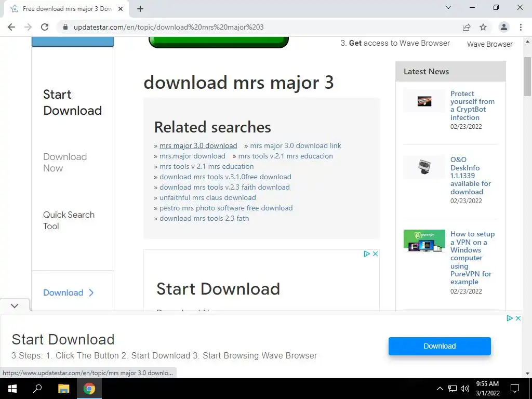This screenshot has height=399, width=532.
Task: Click AdChoices icon on bottom banner
Action: click(x=510, y=318)
